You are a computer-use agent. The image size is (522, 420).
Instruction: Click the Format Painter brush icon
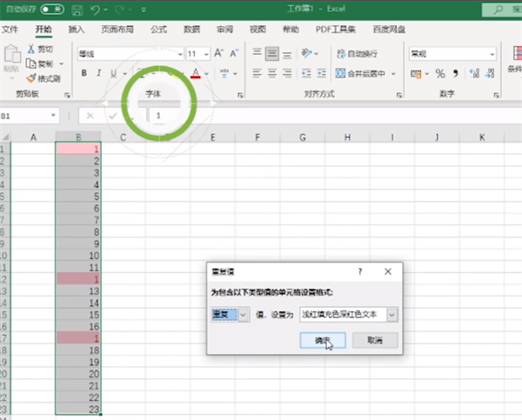coord(31,78)
